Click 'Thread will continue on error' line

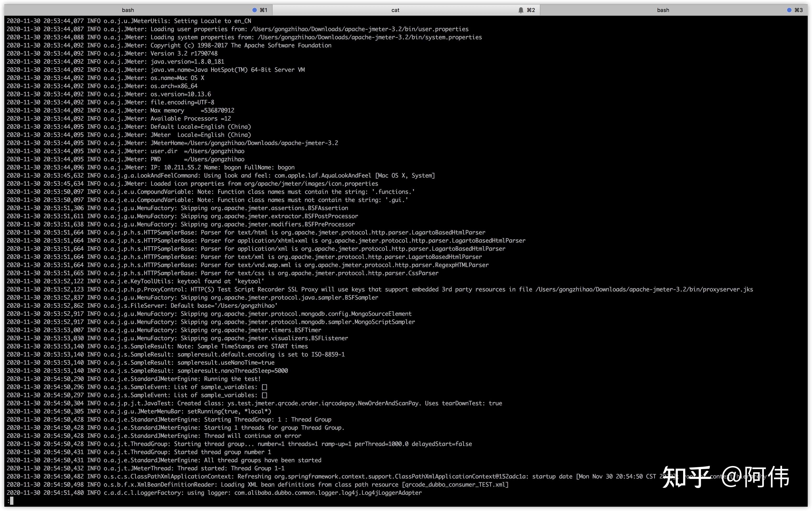(154, 436)
